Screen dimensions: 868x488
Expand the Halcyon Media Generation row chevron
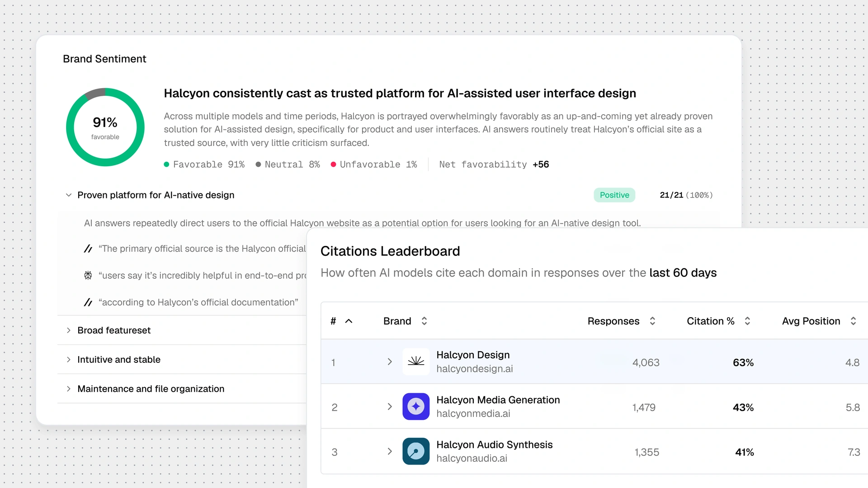390,407
